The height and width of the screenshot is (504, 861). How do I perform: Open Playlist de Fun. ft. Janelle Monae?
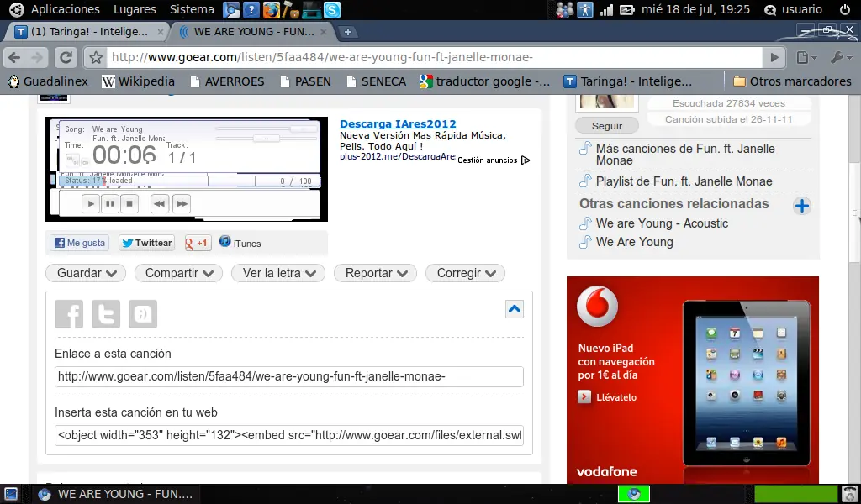(x=684, y=181)
